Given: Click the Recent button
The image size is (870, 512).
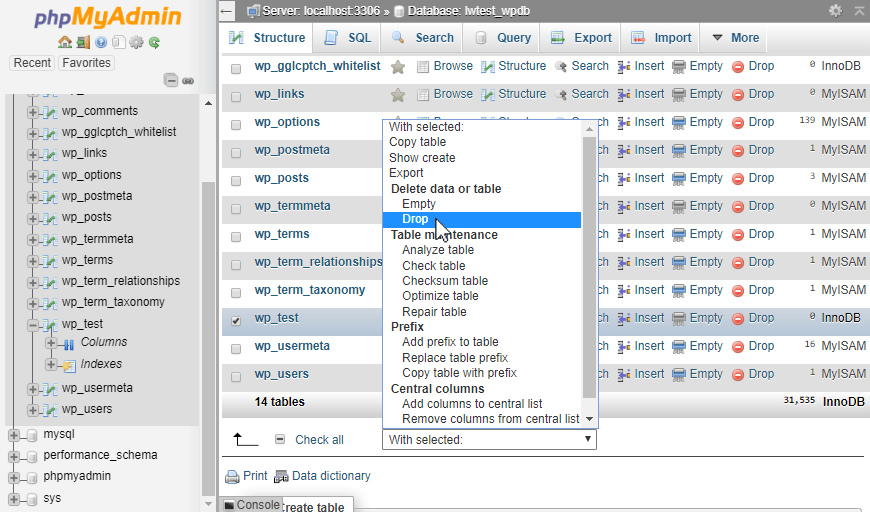Looking at the screenshot, I should point(32,63).
